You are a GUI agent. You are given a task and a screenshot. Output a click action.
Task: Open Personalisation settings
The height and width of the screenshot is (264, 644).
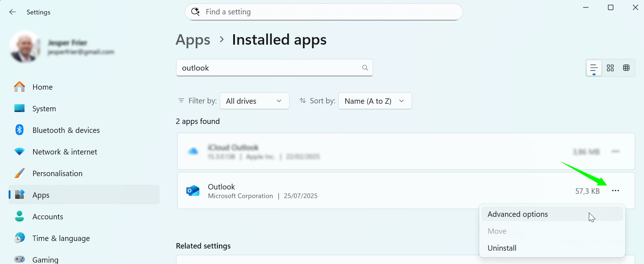84,173
